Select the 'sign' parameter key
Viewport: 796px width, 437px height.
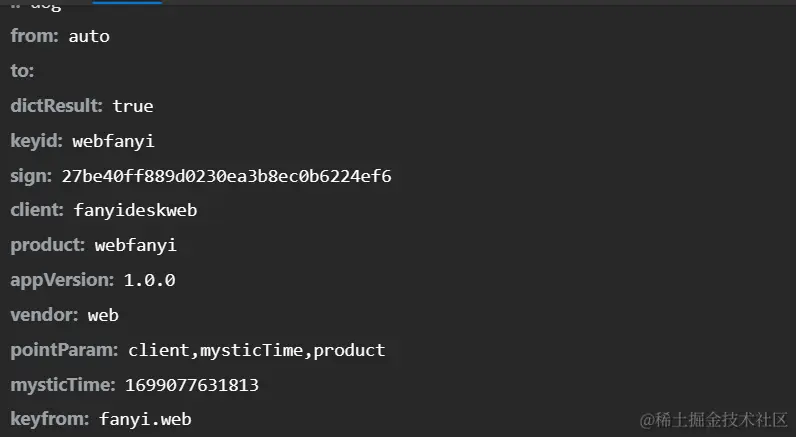(x=31, y=176)
